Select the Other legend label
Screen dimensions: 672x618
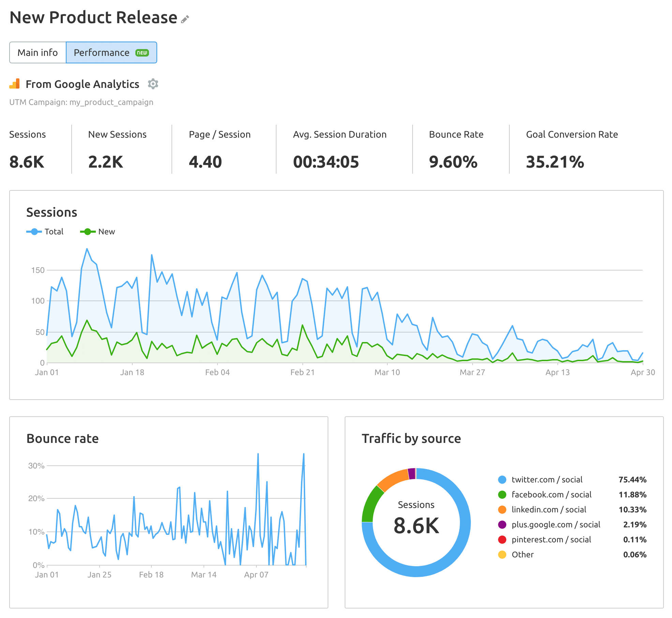tap(523, 555)
